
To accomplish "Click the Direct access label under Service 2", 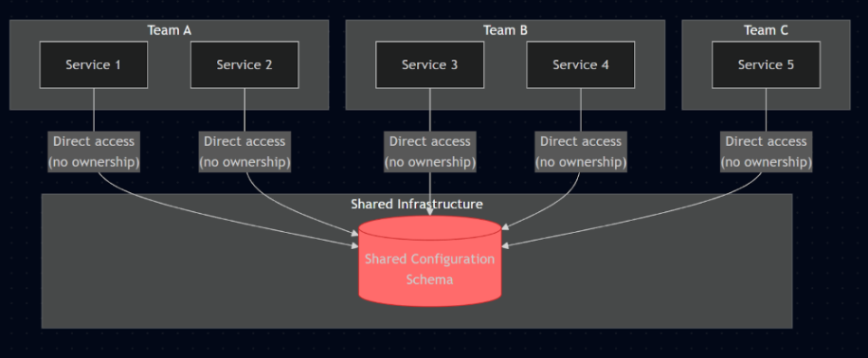I will 244,152.
